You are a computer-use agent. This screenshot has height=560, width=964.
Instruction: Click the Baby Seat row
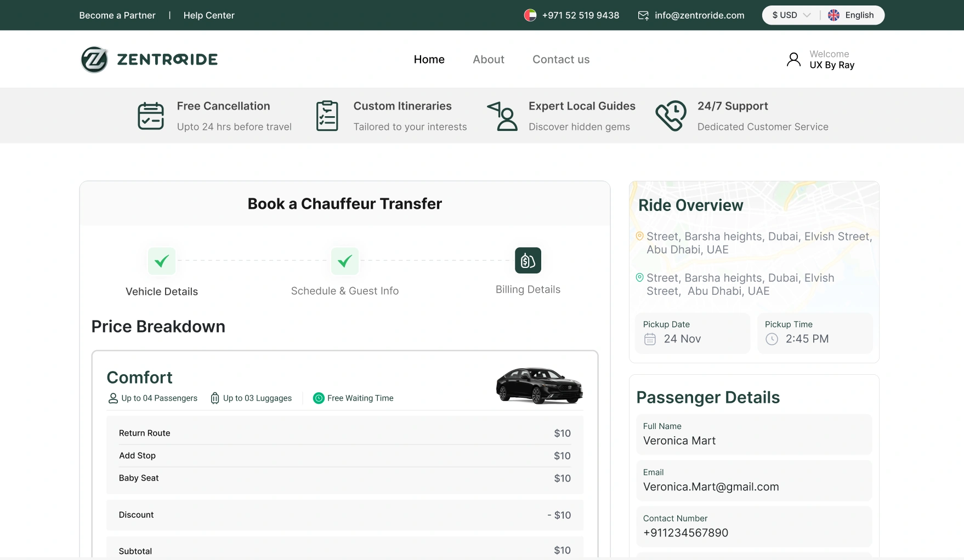click(x=345, y=478)
